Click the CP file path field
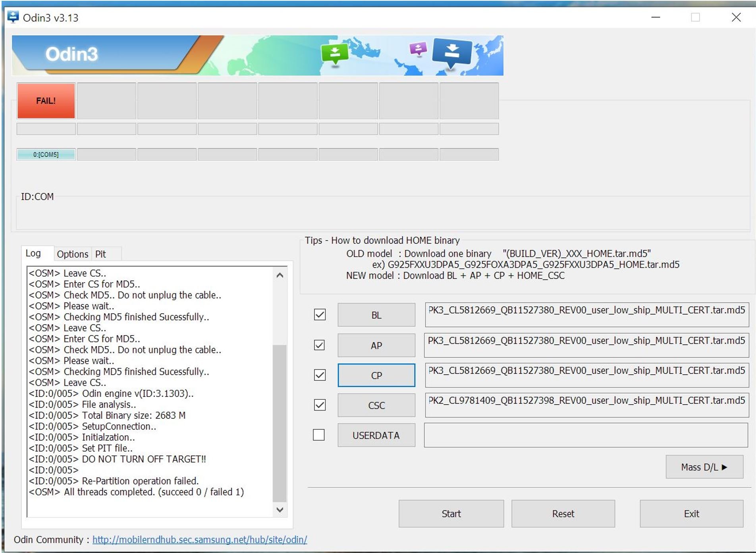This screenshot has width=756, height=553. [587, 375]
